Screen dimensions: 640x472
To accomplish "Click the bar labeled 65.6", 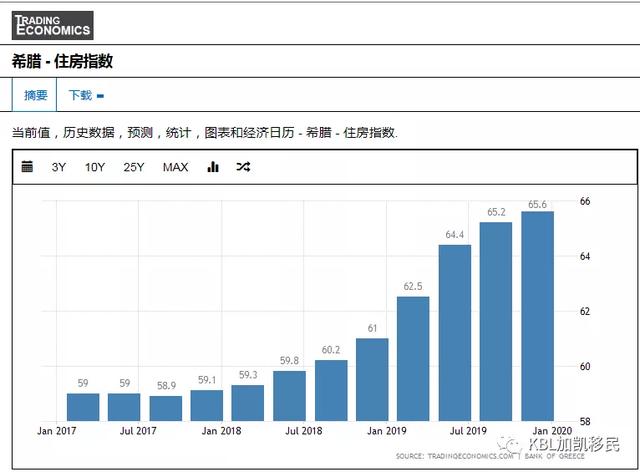I will 538,316.
